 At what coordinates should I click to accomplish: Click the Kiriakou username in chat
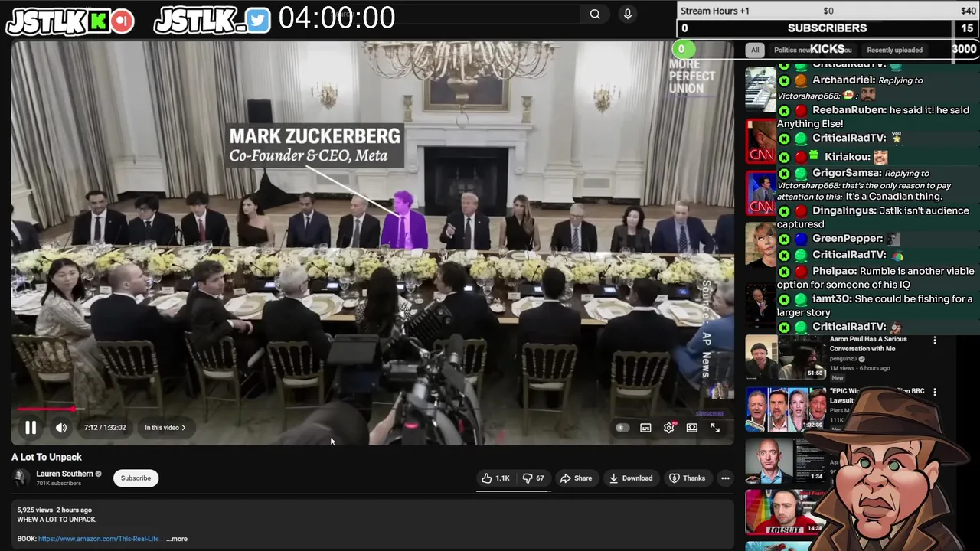[847, 157]
